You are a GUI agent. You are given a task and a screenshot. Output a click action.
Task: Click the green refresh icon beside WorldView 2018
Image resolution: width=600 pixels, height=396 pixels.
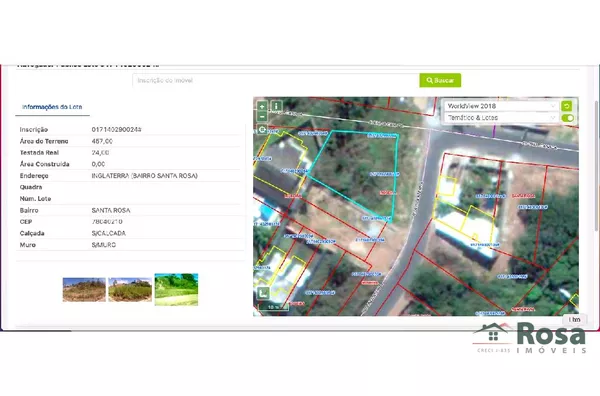pos(566,106)
